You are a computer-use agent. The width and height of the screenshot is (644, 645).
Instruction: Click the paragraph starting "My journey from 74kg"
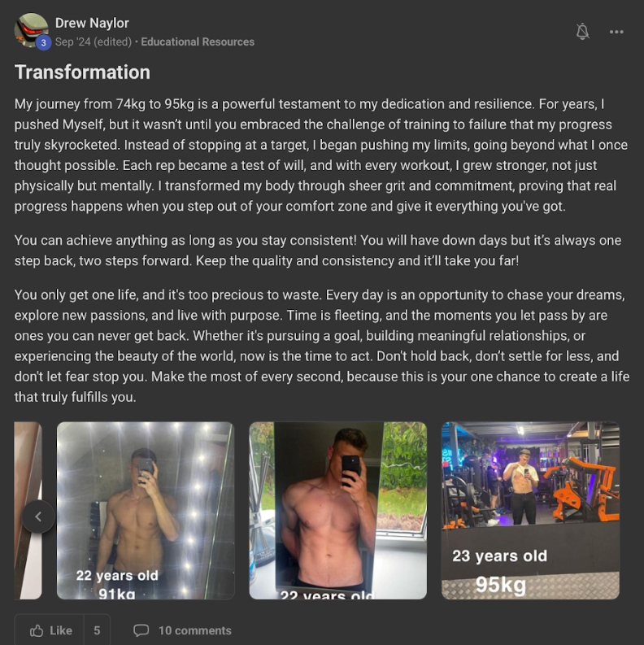point(321,155)
